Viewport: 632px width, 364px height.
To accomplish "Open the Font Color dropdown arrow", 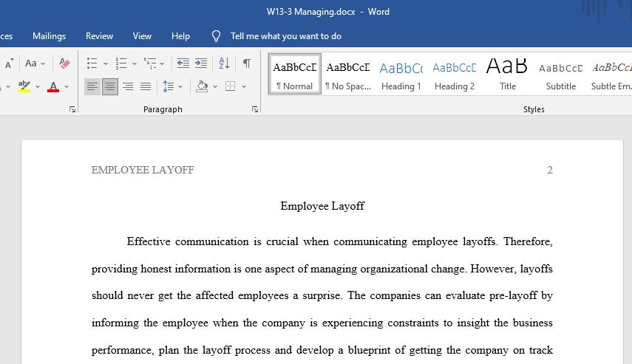I will click(x=67, y=86).
